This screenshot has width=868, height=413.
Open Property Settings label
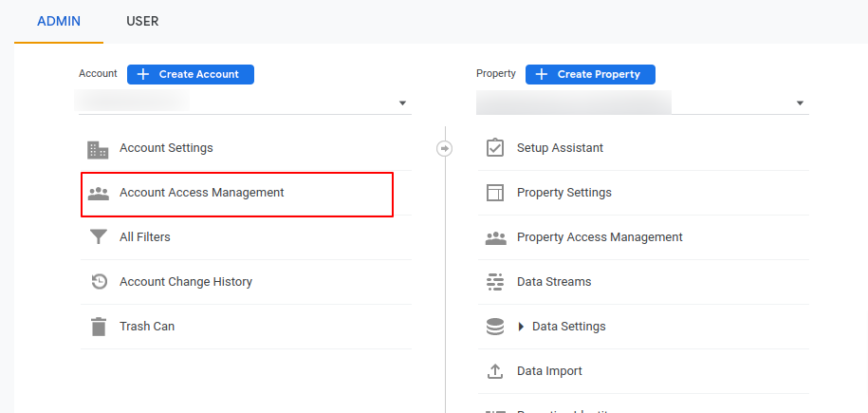[564, 193]
